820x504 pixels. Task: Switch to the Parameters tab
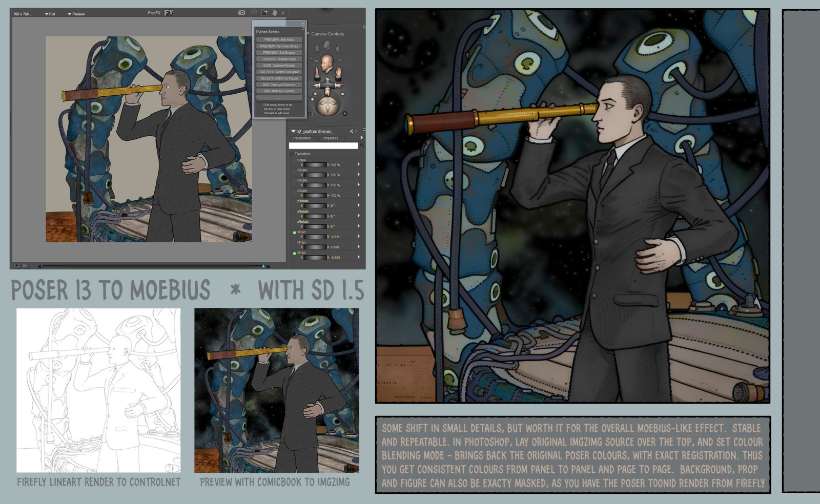(302, 138)
